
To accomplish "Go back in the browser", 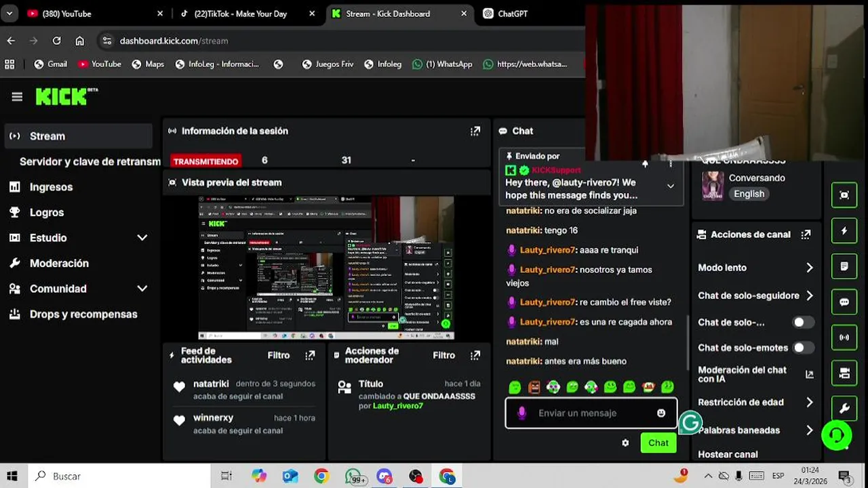I will tap(11, 41).
